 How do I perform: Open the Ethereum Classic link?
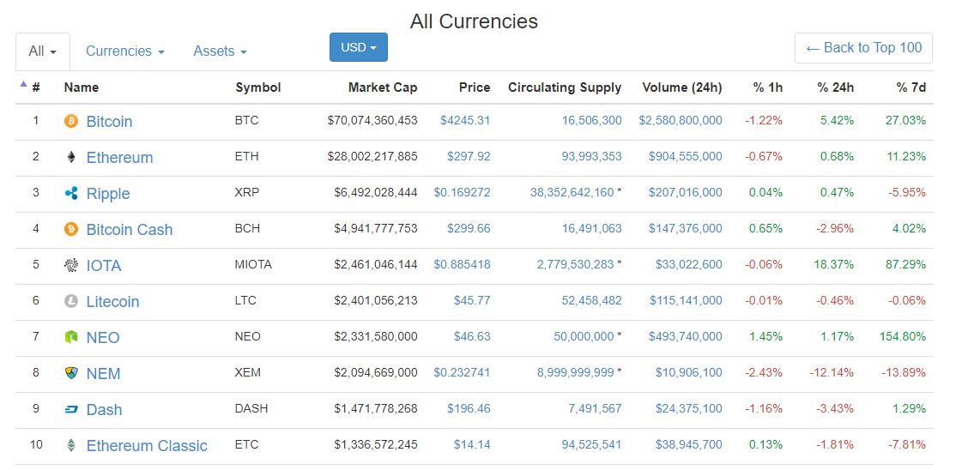coord(147,446)
